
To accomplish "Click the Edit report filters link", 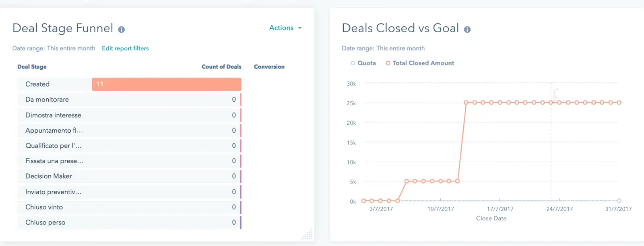I will pos(125,48).
